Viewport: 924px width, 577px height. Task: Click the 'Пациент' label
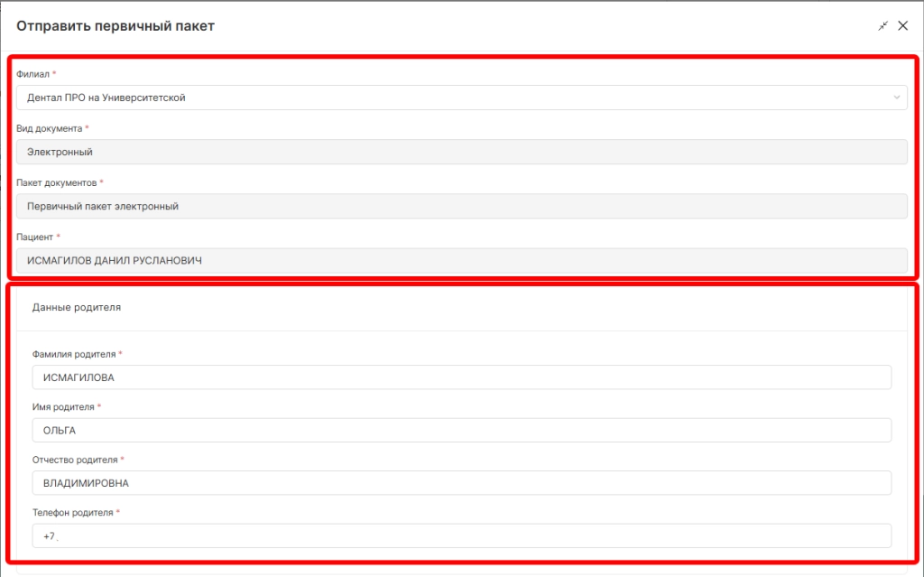(34, 237)
